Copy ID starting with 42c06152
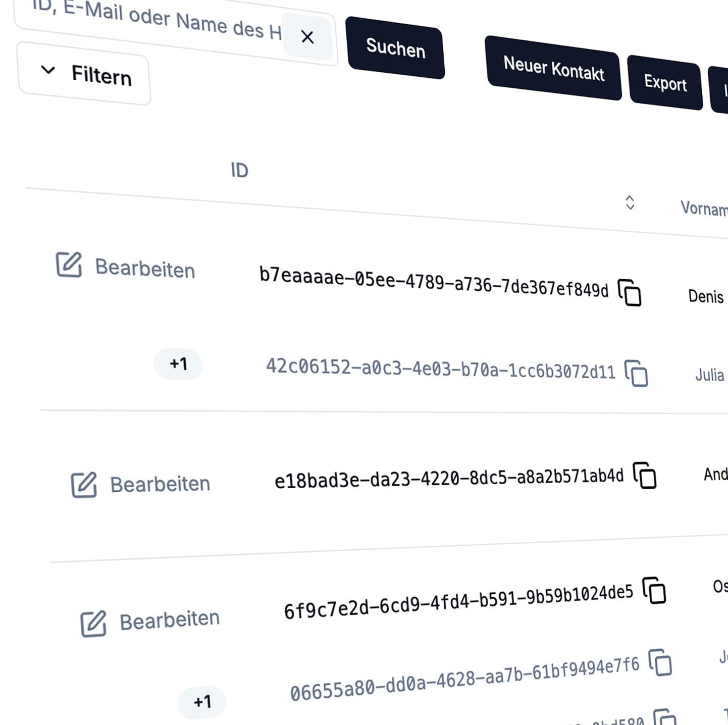Screen dimensions: 728x725 tap(636, 373)
